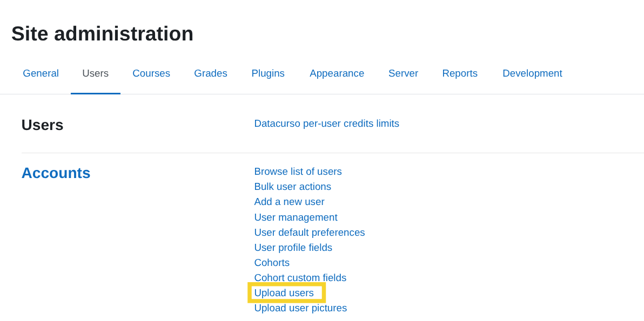Open Datacurso per-user credits limits
Viewport: 644px width, 321px height.
326,124
